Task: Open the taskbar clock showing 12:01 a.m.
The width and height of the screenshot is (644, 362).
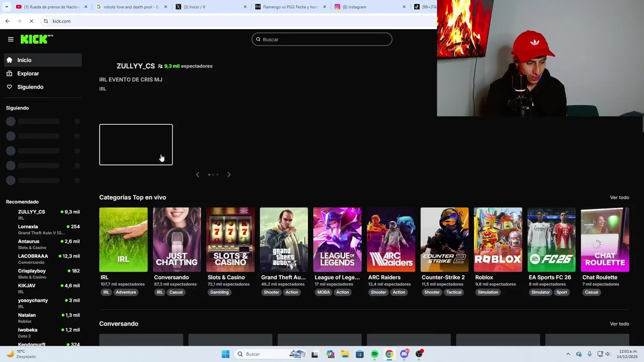Action: pyautogui.click(x=628, y=354)
